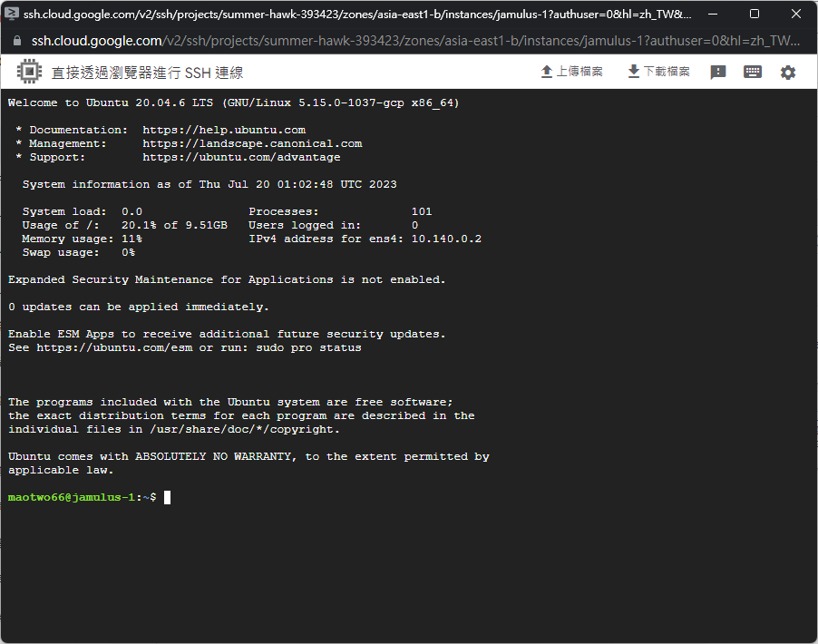Minimize the SSH browser window
Image resolution: width=818 pixels, height=644 pixels.
pos(713,15)
